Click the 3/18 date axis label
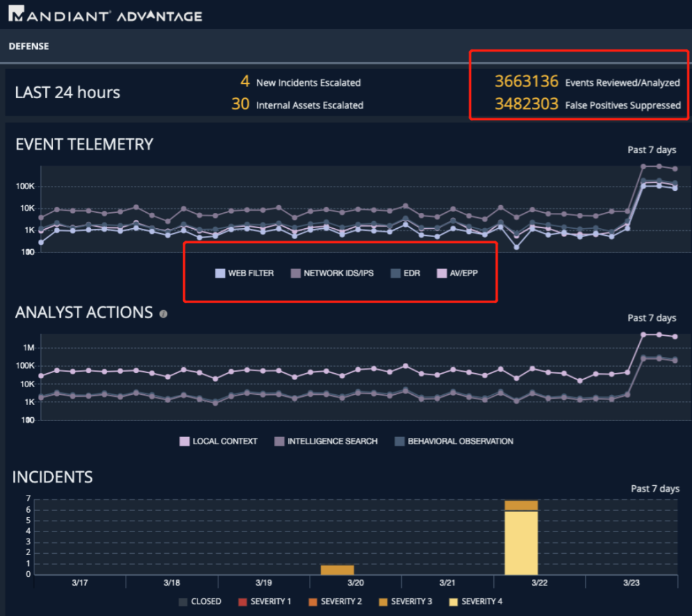 click(x=172, y=583)
